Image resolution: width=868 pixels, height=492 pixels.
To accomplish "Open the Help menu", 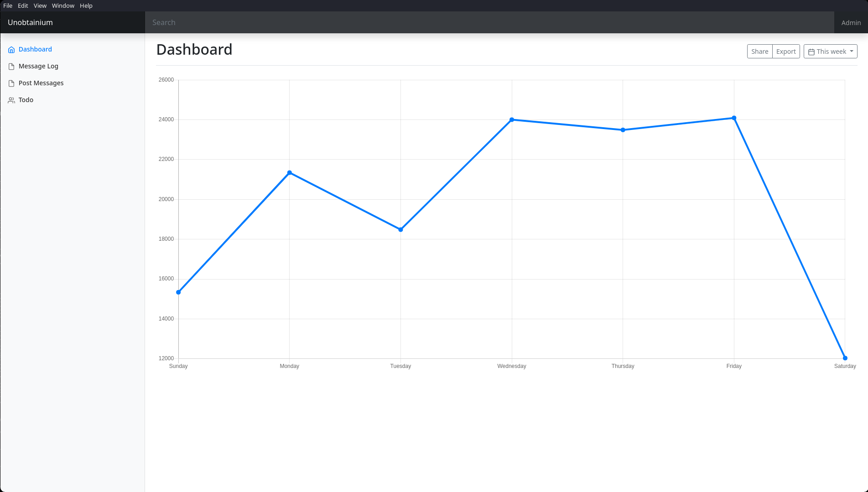I will pyautogui.click(x=86, y=5).
